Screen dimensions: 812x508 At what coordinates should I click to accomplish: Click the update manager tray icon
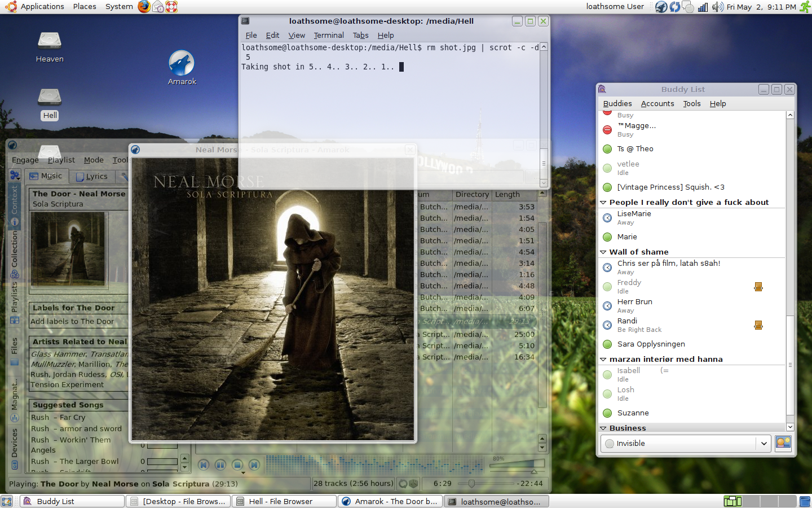(675, 7)
